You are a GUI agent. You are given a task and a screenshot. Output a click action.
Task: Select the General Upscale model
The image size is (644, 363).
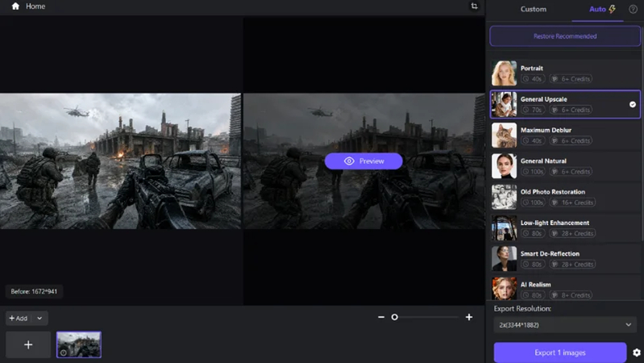tap(565, 104)
